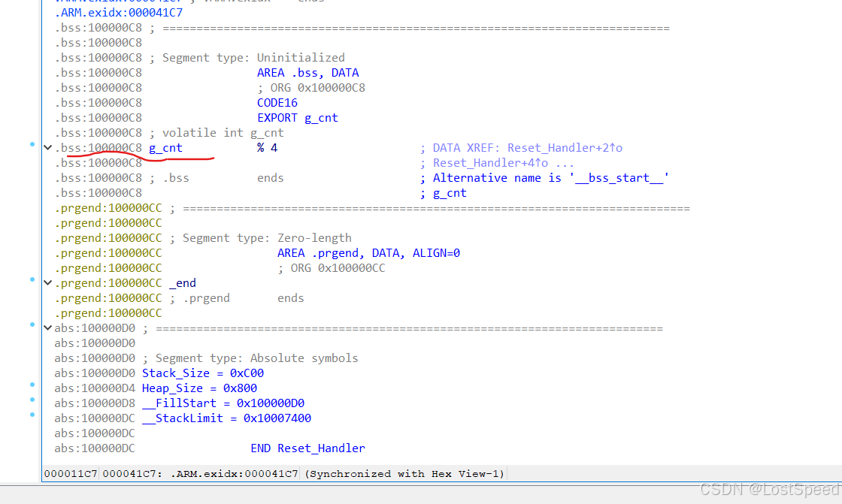
Task: Click the END keyword on the last line
Action: pos(260,448)
